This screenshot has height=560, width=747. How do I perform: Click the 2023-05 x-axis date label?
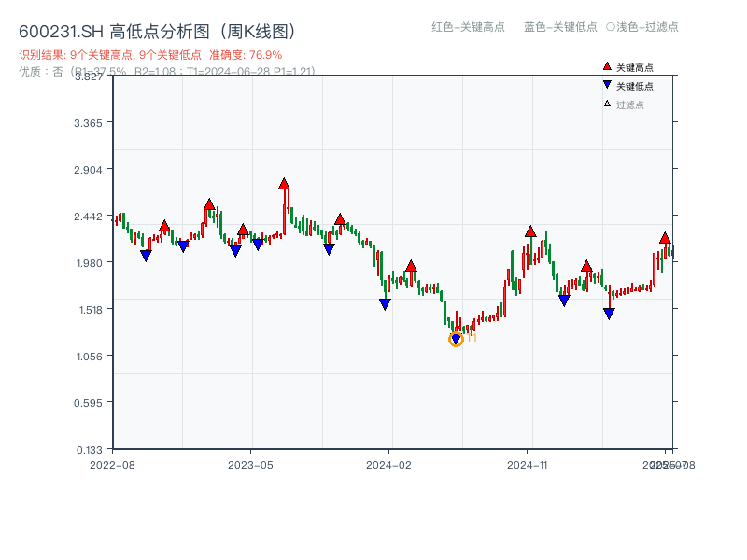pos(250,464)
